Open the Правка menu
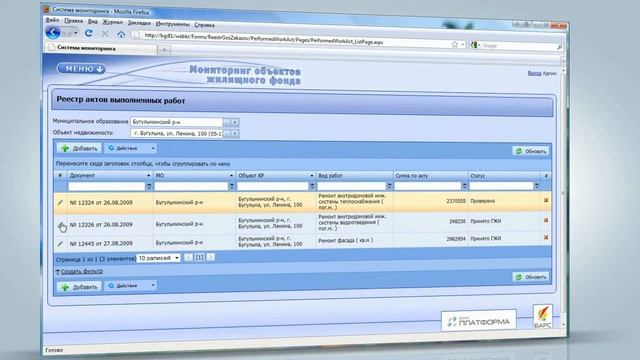Viewport: 640px width, 360px height. [x=73, y=20]
